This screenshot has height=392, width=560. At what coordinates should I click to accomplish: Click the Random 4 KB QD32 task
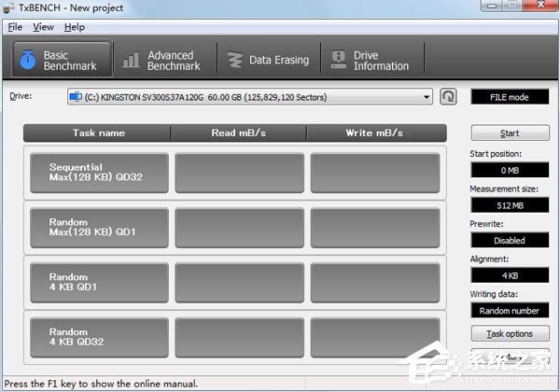[x=99, y=338]
